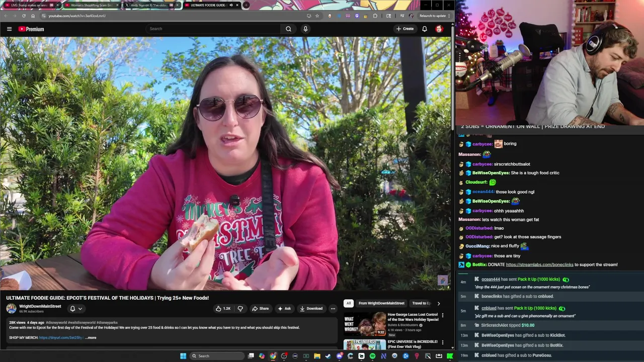Image resolution: width=644 pixels, height=362 pixels.
Task: Switch to Woman's Shoplifting Scam tab
Action: pos(91,5)
